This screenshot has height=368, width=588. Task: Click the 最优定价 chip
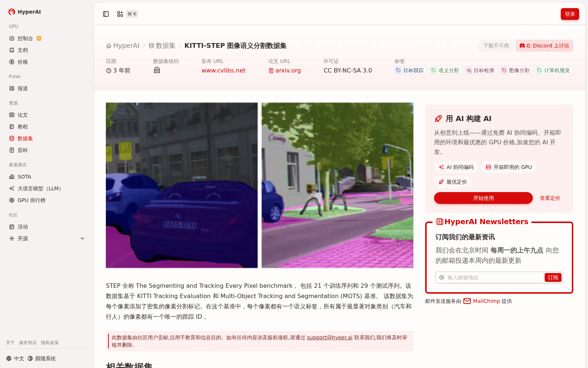453,182
